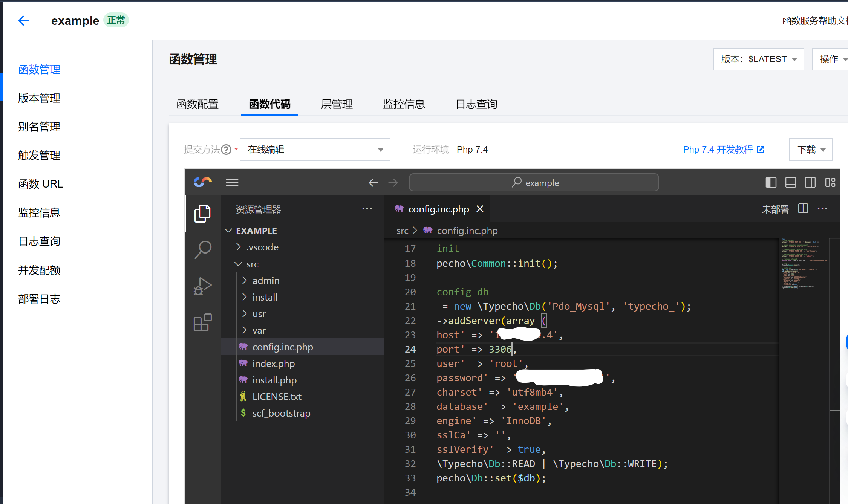848x504 pixels.
Task: Click the editor back navigation arrow
Action: click(373, 182)
